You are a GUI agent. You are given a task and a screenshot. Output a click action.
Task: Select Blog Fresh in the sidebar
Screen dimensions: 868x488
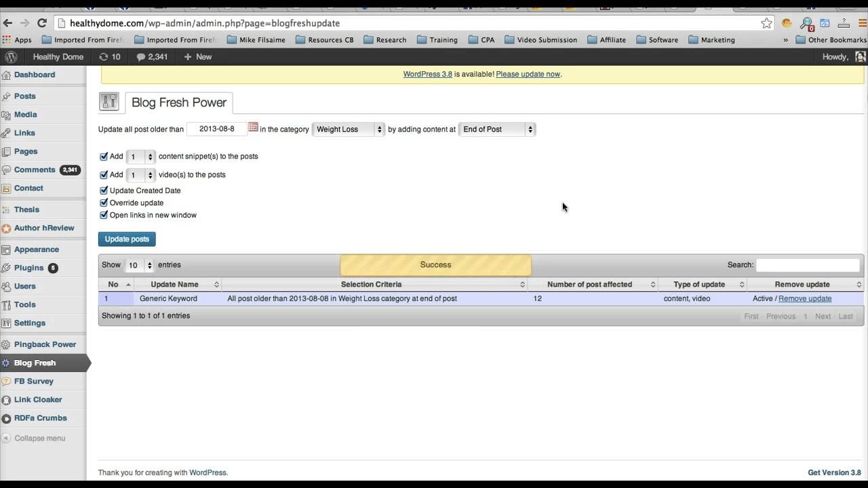click(35, 363)
